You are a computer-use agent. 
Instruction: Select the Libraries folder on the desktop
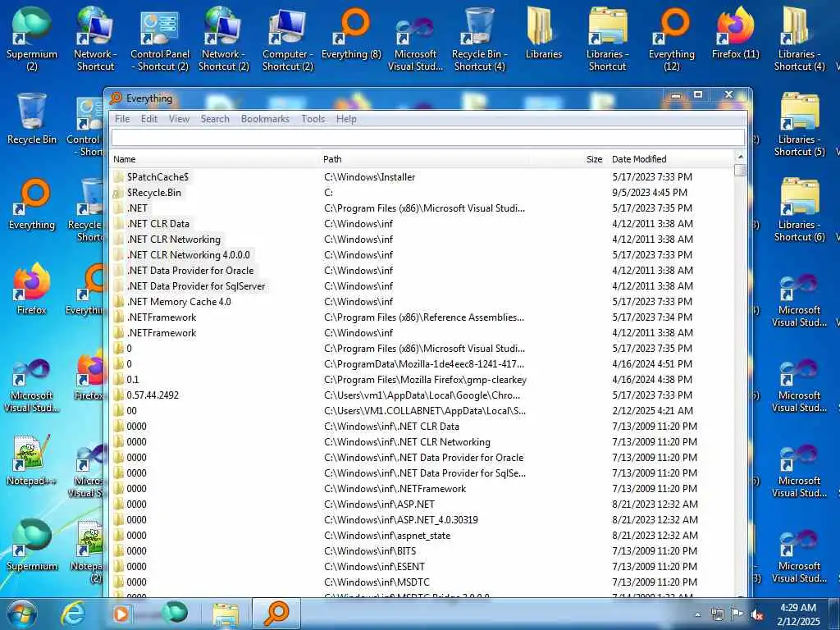tap(543, 33)
